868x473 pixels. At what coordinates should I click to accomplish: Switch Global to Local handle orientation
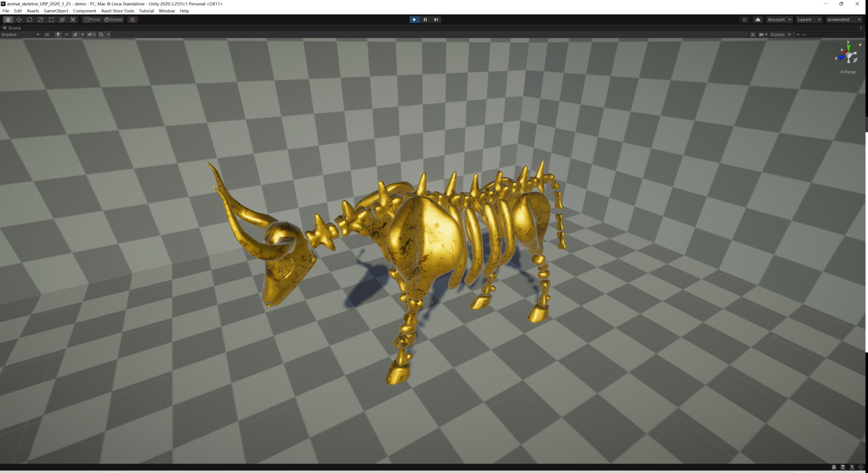click(x=114, y=19)
